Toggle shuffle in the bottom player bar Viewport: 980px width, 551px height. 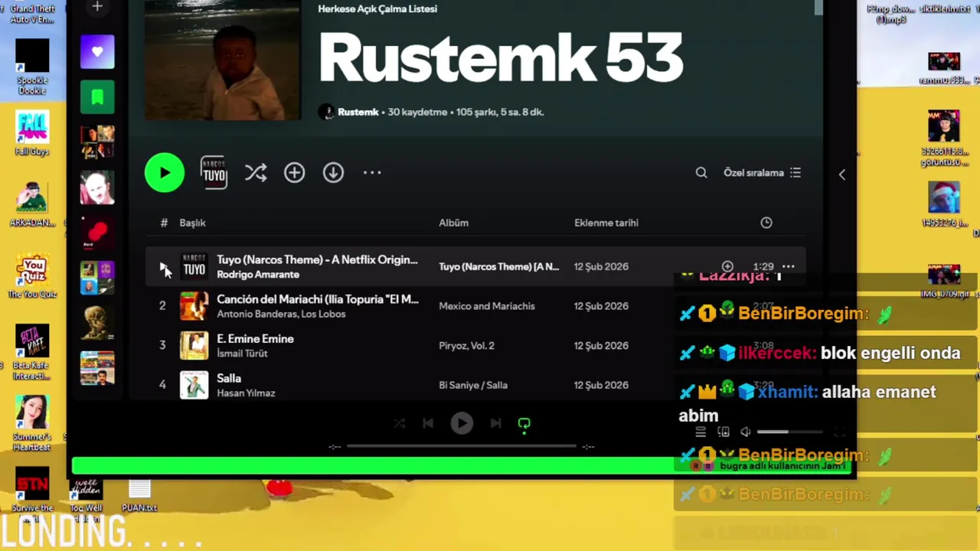(400, 423)
